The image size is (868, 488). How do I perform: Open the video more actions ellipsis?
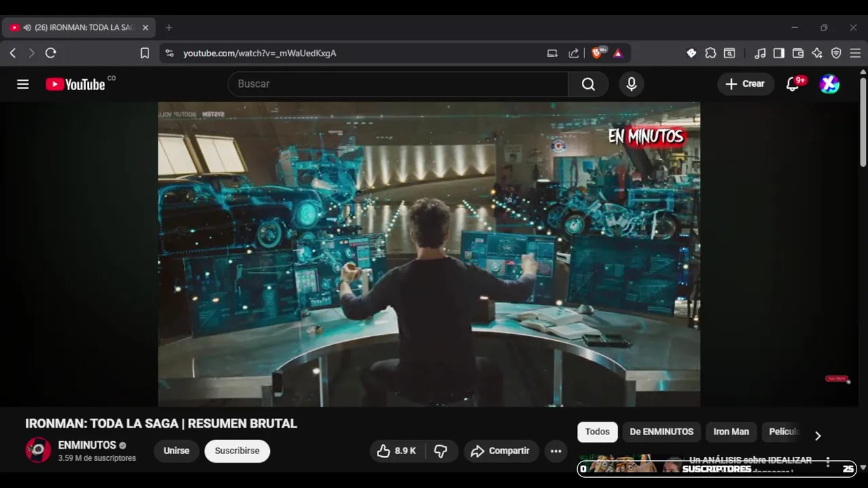[x=556, y=451]
